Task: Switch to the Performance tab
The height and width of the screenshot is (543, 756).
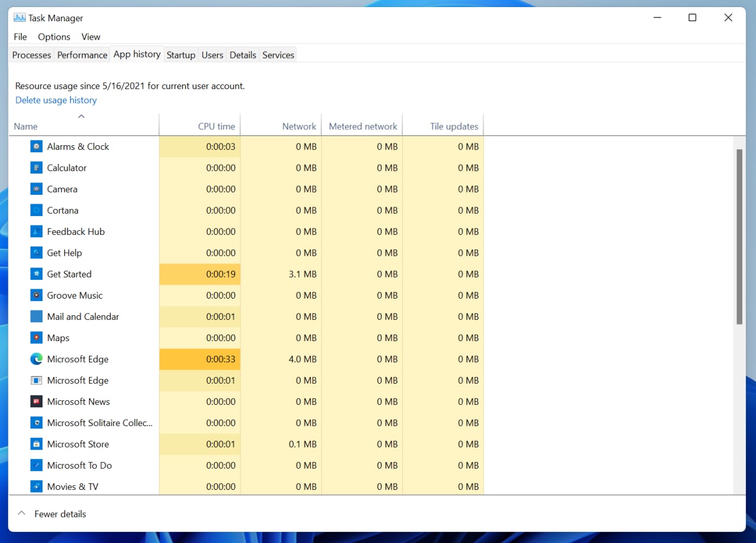Action: 82,55
